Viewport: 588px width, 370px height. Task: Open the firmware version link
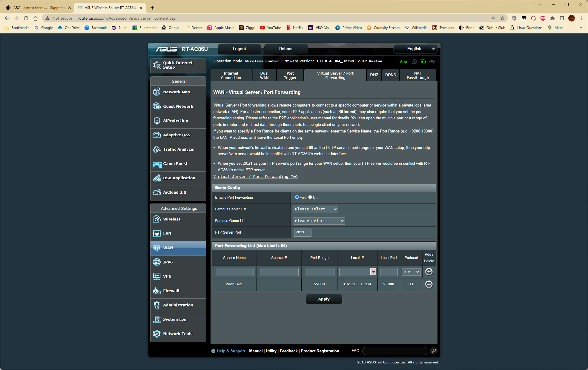click(335, 61)
